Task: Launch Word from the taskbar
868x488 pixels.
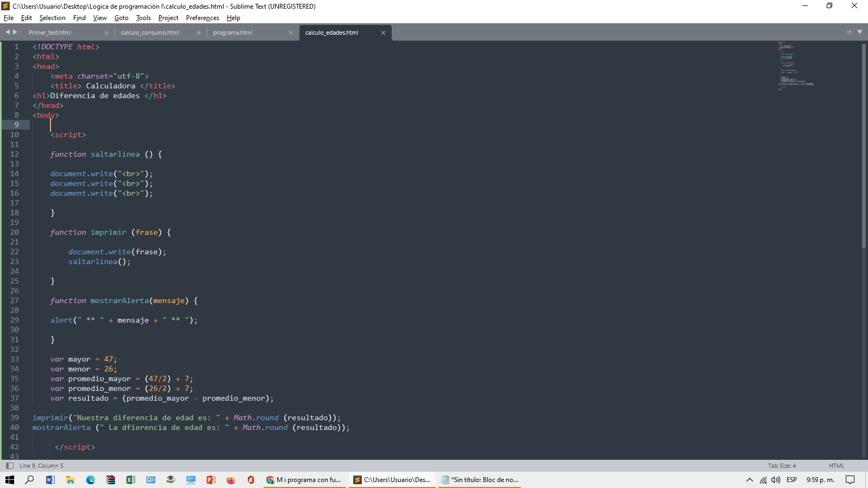Action: coord(50,480)
